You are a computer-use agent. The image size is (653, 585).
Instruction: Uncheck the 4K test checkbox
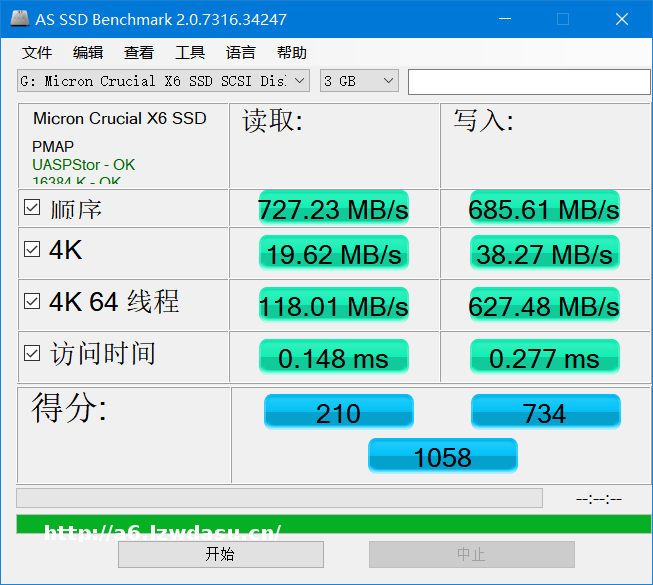(x=33, y=249)
